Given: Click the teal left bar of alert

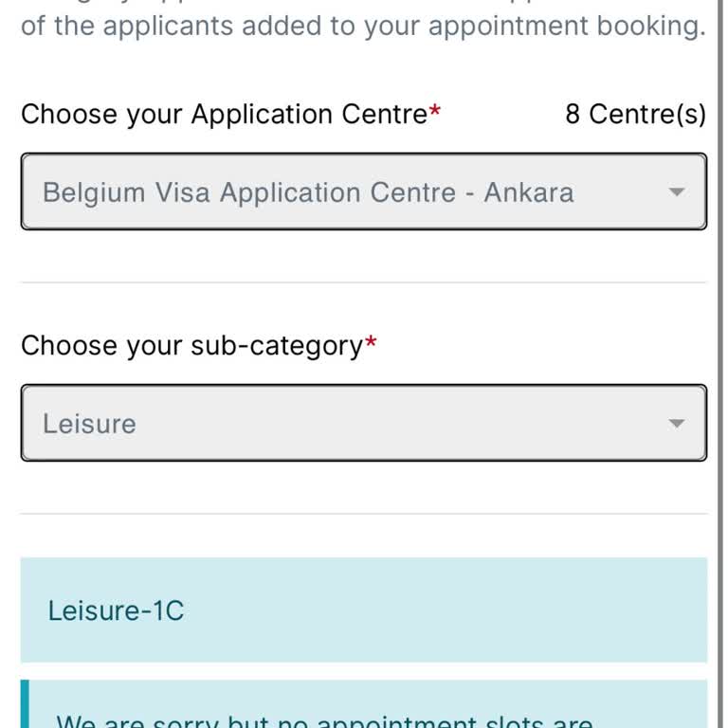Looking at the screenshot, I should point(25,705).
